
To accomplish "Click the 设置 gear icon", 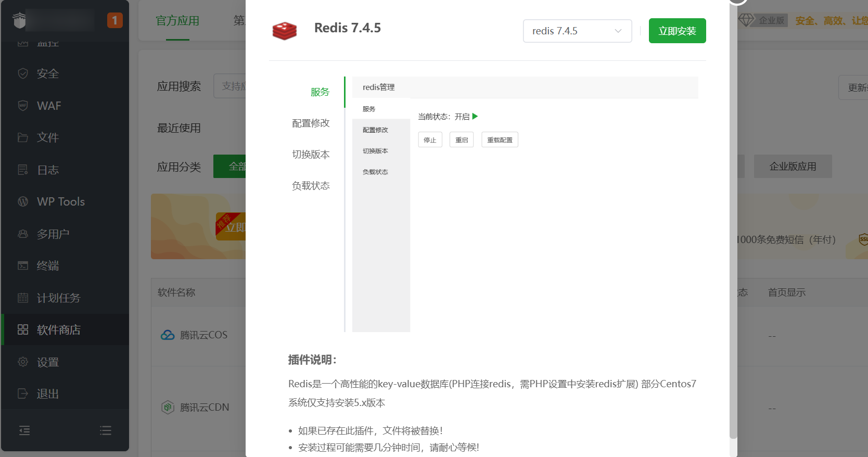I will pyautogui.click(x=23, y=362).
